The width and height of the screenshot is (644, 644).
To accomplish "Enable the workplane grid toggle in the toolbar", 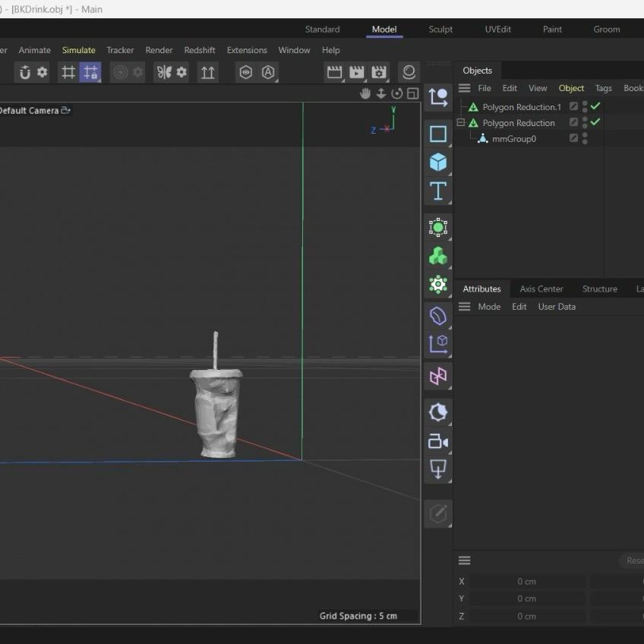I will tap(68, 72).
